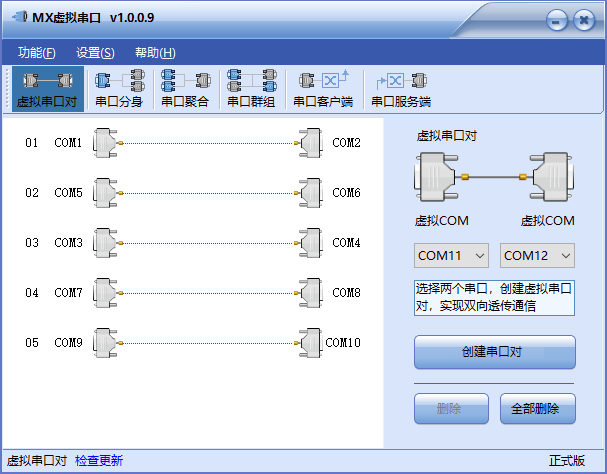Click the 正式版 status bar text
This screenshot has height=474, width=607.
(x=567, y=460)
